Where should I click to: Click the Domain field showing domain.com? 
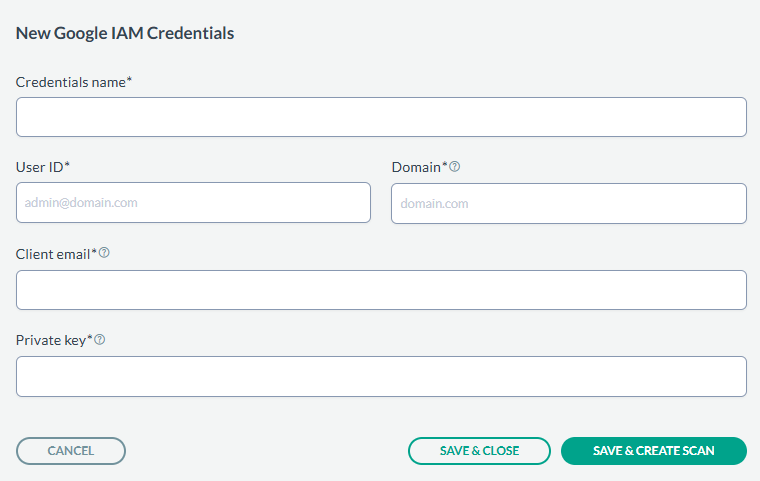[569, 204]
